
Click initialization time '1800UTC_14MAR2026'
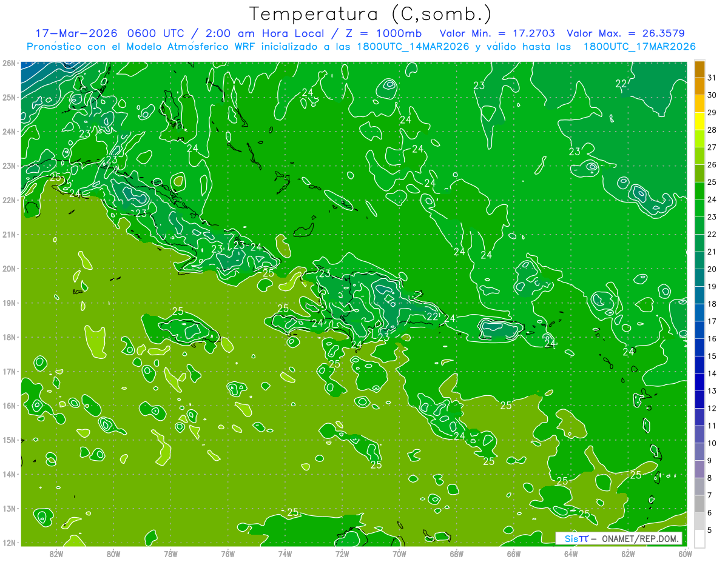414,47
